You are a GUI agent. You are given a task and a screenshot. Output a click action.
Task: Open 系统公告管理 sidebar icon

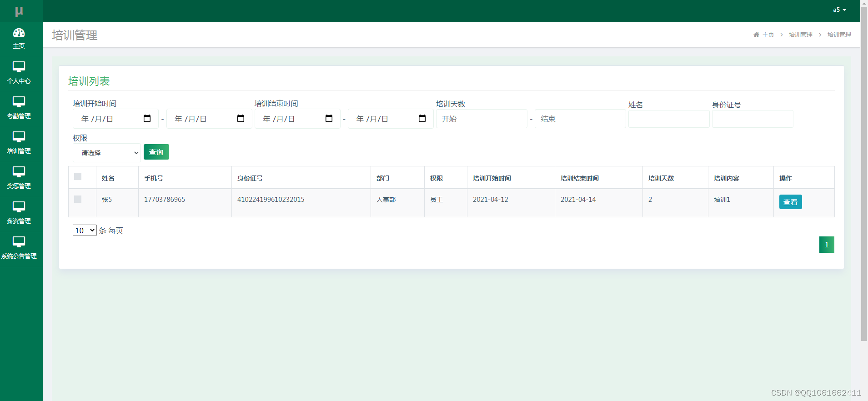19,242
